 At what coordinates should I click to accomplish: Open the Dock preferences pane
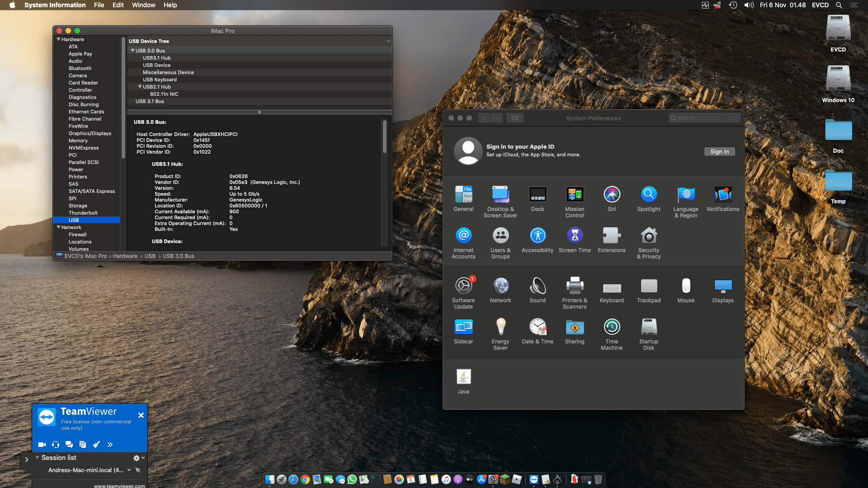coord(538,199)
